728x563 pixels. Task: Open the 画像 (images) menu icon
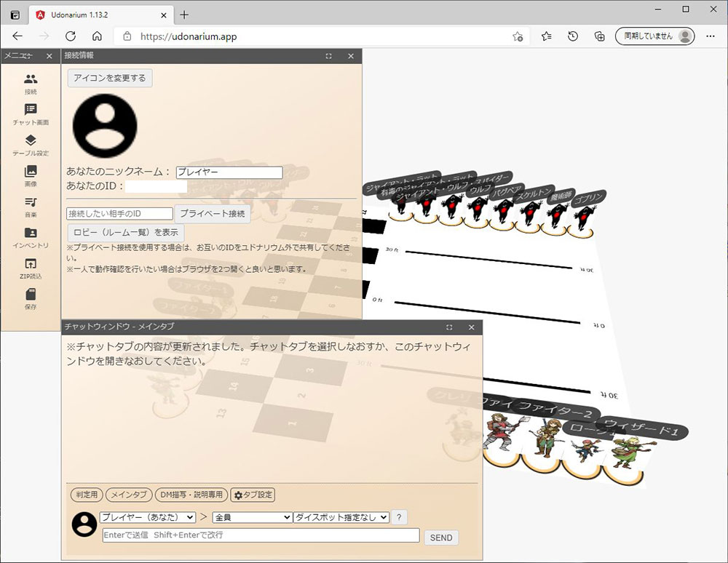pyautogui.click(x=31, y=176)
